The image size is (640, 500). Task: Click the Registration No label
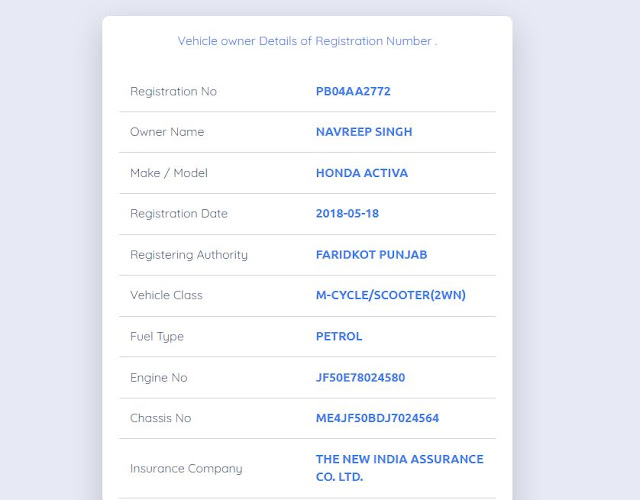(173, 91)
